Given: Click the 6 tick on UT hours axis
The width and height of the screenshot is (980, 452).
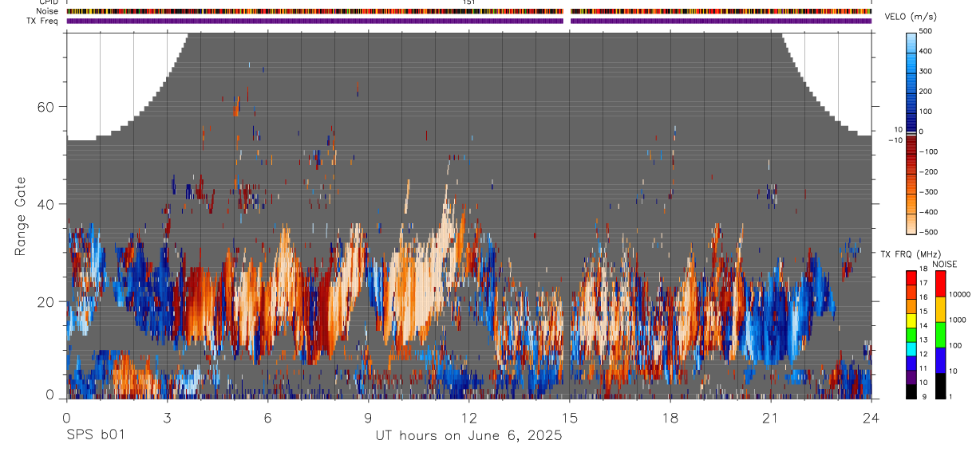Looking at the screenshot, I should 267,417.
